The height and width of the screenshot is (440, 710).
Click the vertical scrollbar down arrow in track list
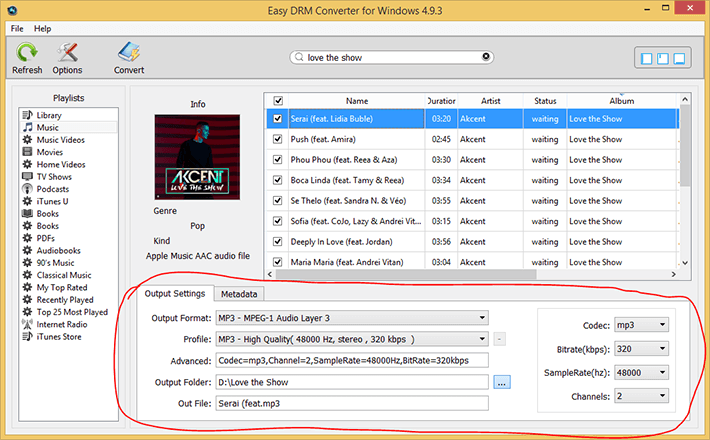coord(685,262)
